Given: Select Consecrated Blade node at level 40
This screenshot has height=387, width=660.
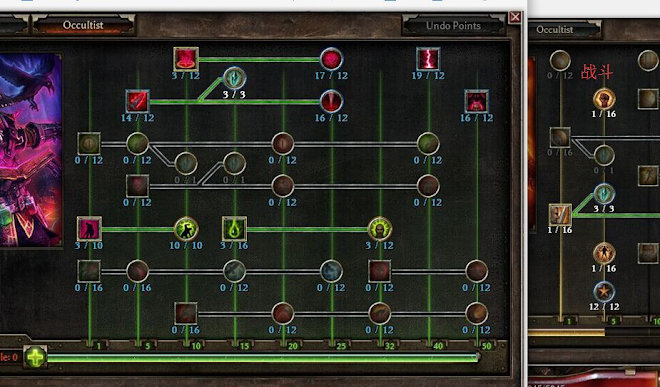Looking at the screenshot, I should (x=428, y=186).
